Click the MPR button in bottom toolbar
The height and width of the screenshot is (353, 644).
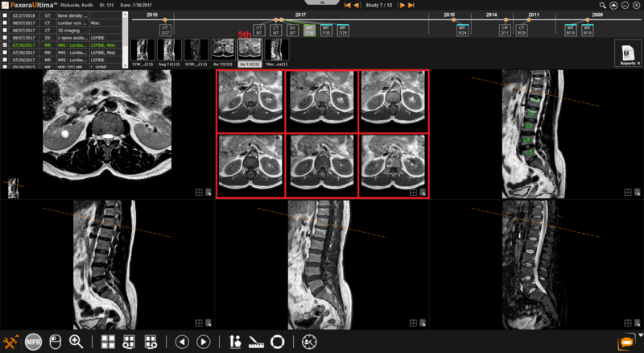click(33, 342)
